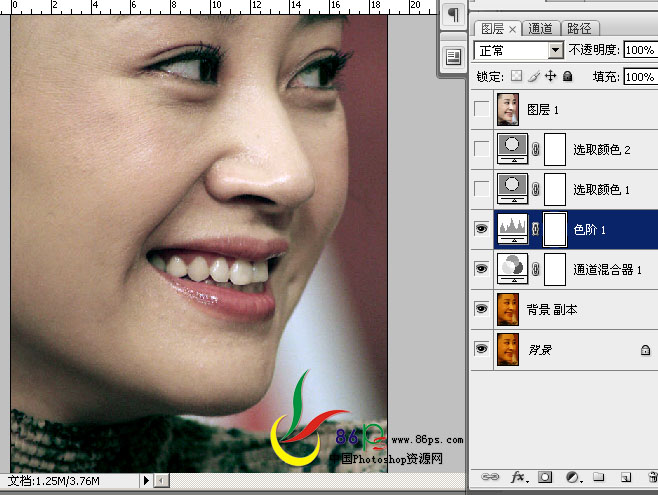Show the 图层 1 layer
658x495 pixels.
481,109
